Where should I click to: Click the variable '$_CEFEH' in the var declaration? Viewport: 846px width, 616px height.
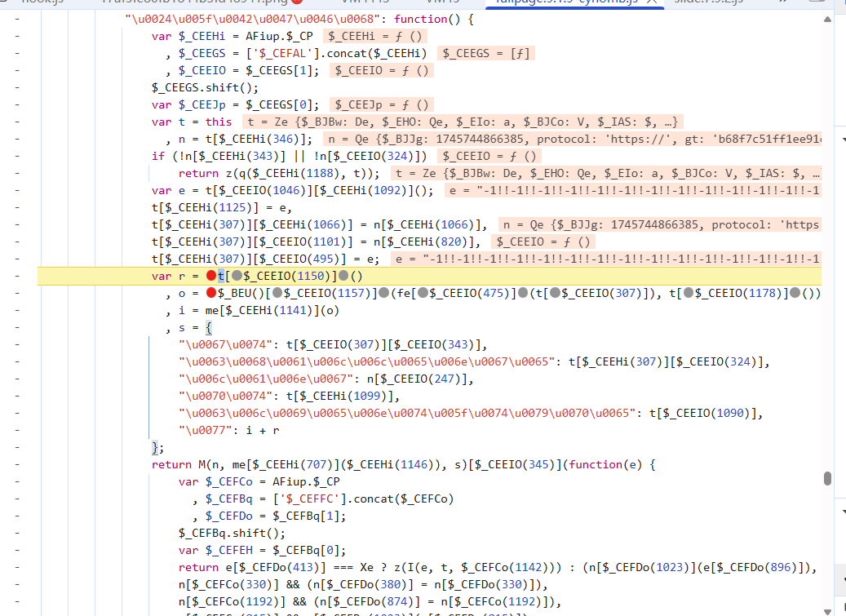tap(228, 550)
